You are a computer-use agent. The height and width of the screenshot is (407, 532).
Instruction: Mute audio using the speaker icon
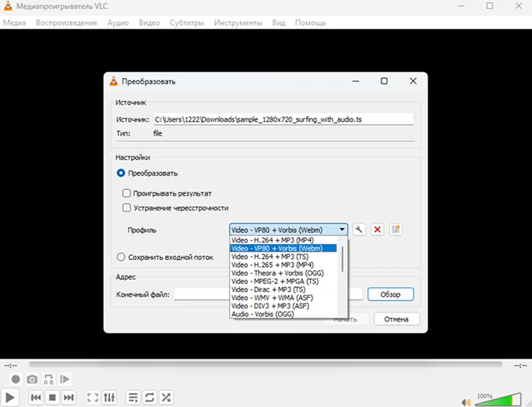click(x=466, y=402)
